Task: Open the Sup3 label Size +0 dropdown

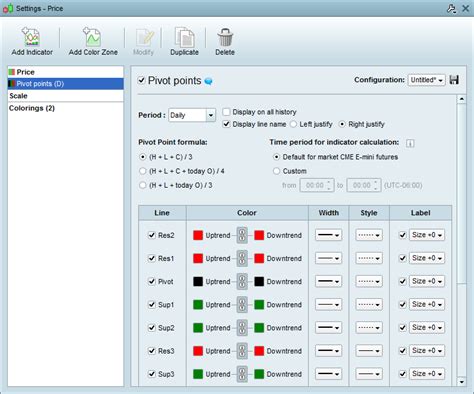Action: click(427, 374)
